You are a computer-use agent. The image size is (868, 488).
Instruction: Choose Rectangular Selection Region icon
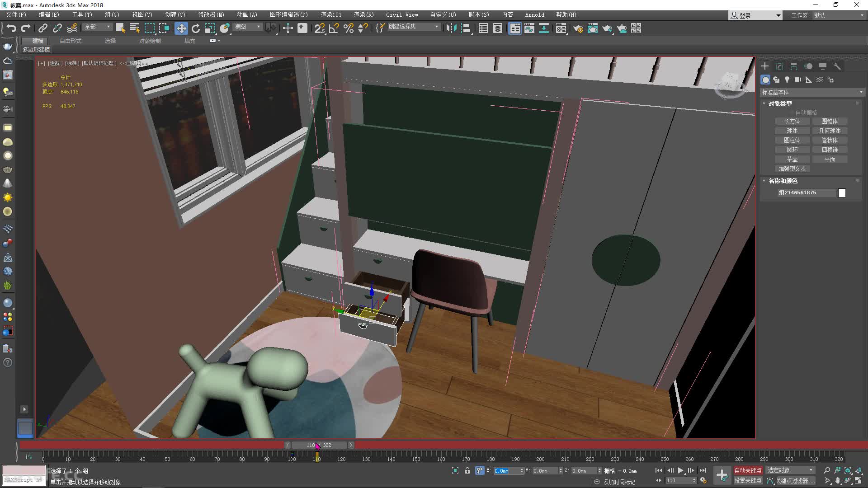pyautogui.click(x=149, y=28)
